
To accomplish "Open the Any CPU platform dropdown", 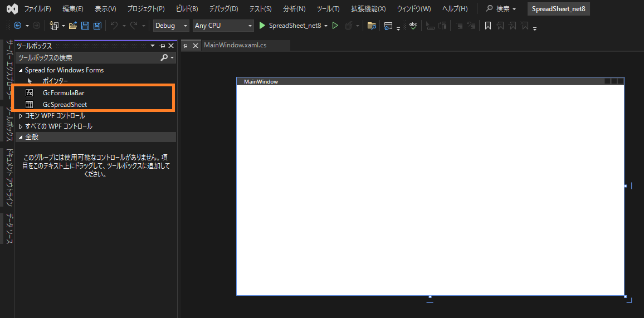I will [x=223, y=26].
